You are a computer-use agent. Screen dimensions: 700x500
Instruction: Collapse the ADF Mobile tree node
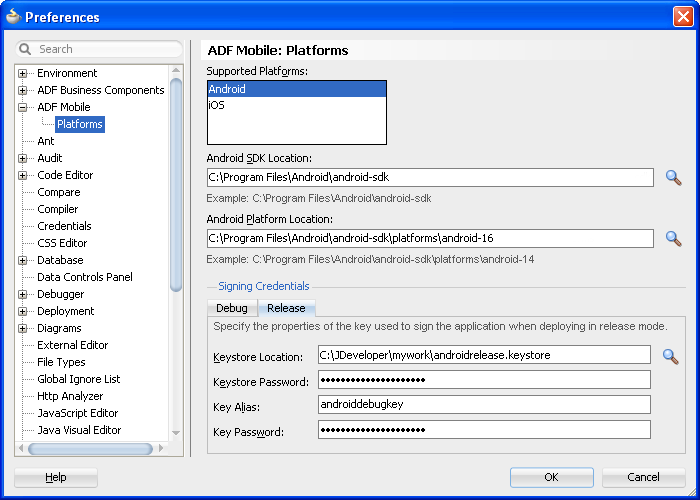click(x=22, y=107)
